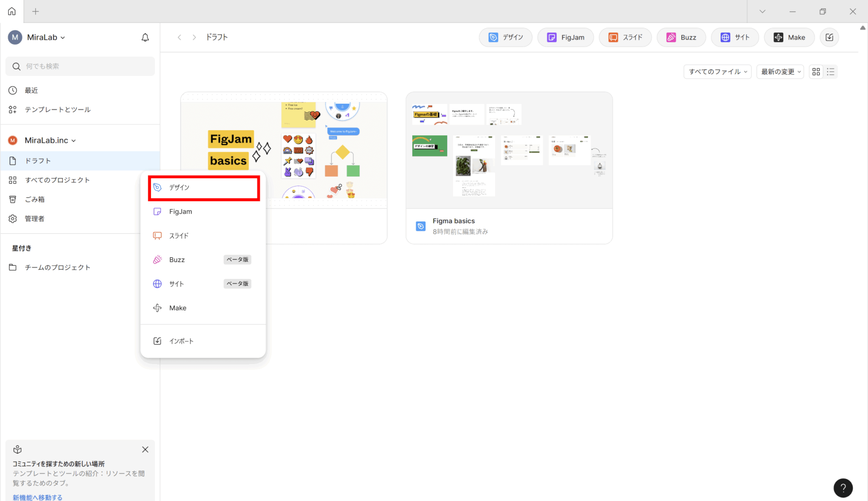Switch to grid view

pyautogui.click(x=816, y=72)
